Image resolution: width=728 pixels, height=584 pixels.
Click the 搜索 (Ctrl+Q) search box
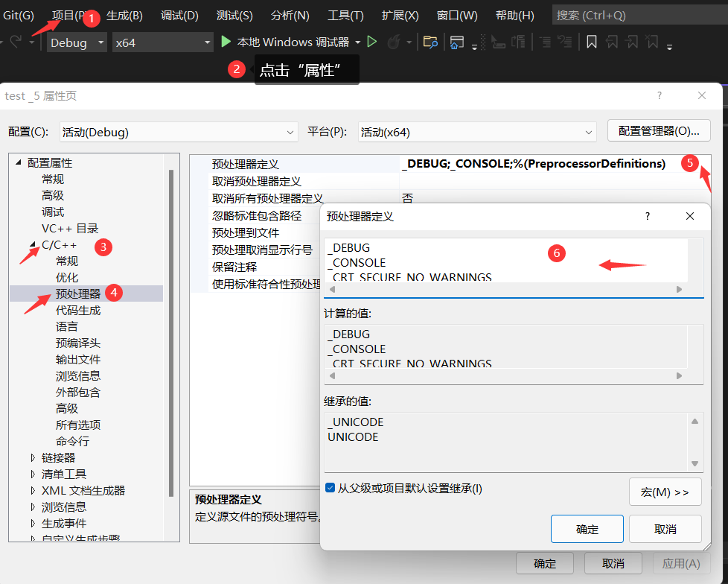[x=639, y=16]
